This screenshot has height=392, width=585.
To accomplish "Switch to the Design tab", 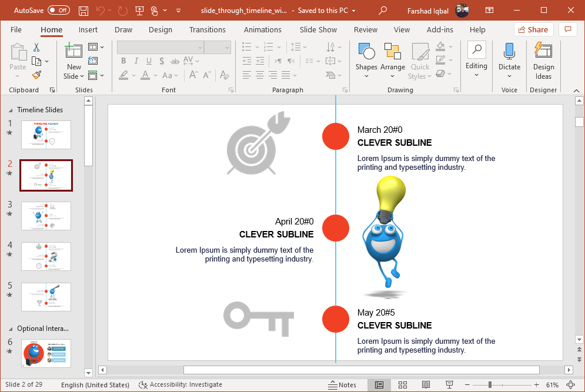I will pos(161,29).
